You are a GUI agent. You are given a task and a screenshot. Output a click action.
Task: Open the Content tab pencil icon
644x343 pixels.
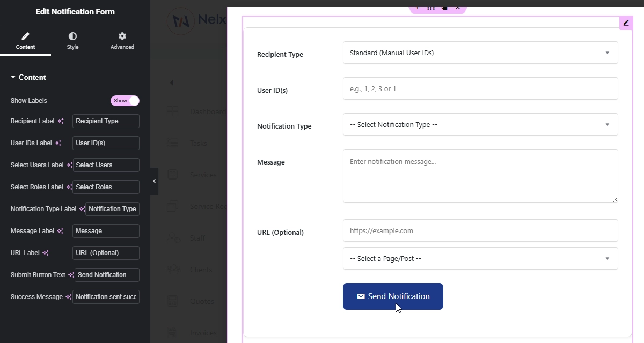click(25, 36)
